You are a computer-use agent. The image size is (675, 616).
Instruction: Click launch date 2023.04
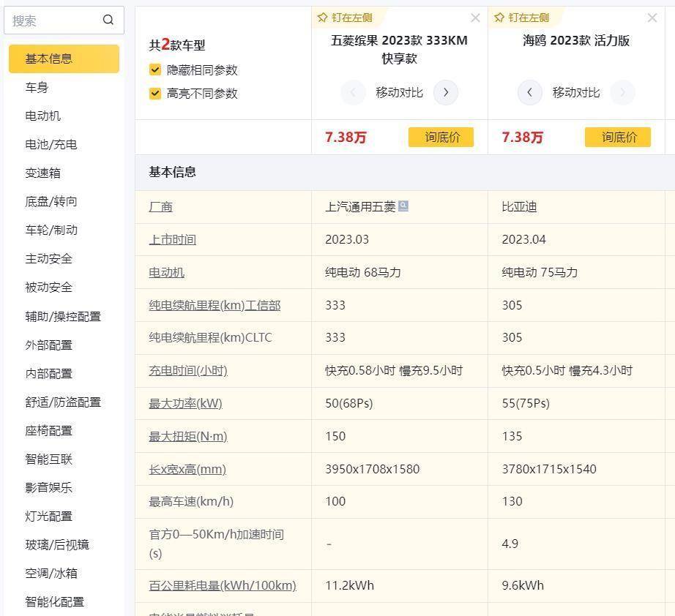coord(524,240)
